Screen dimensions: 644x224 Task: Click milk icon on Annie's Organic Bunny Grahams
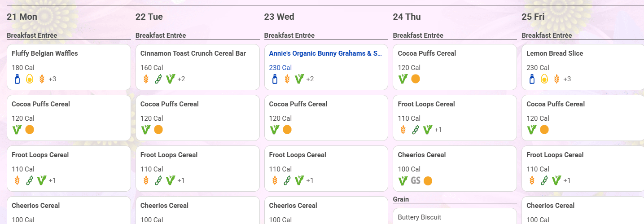(275, 79)
